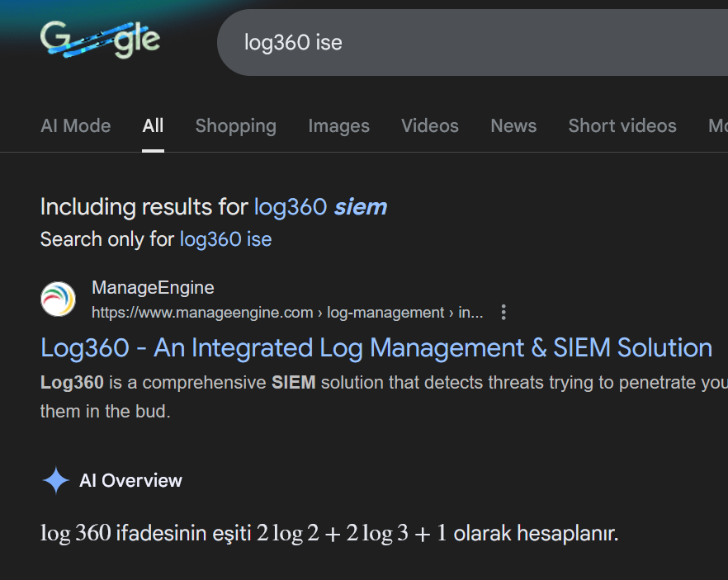Screen dimensions: 728x580
Task: Select the All results tab
Action: pos(153,126)
